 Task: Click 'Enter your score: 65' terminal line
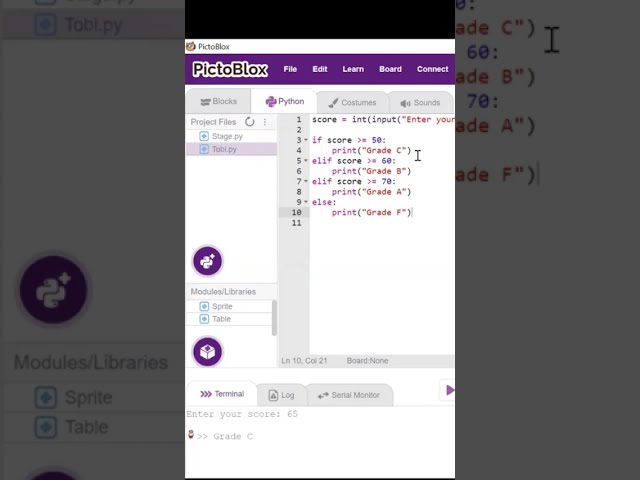[x=242, y=414]
